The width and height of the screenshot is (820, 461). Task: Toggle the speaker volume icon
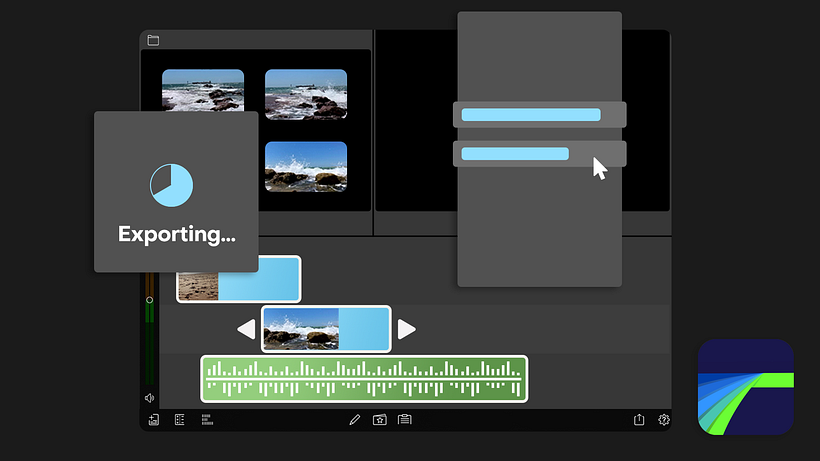coord(150,398)
